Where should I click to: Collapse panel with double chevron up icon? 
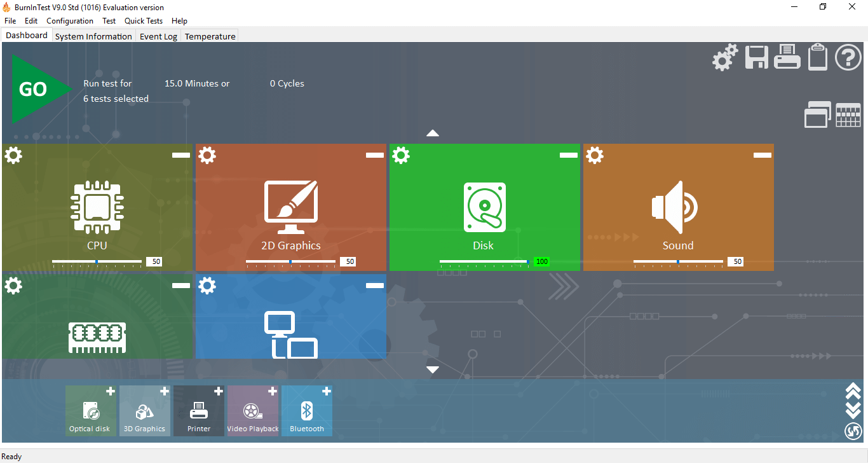853,390
